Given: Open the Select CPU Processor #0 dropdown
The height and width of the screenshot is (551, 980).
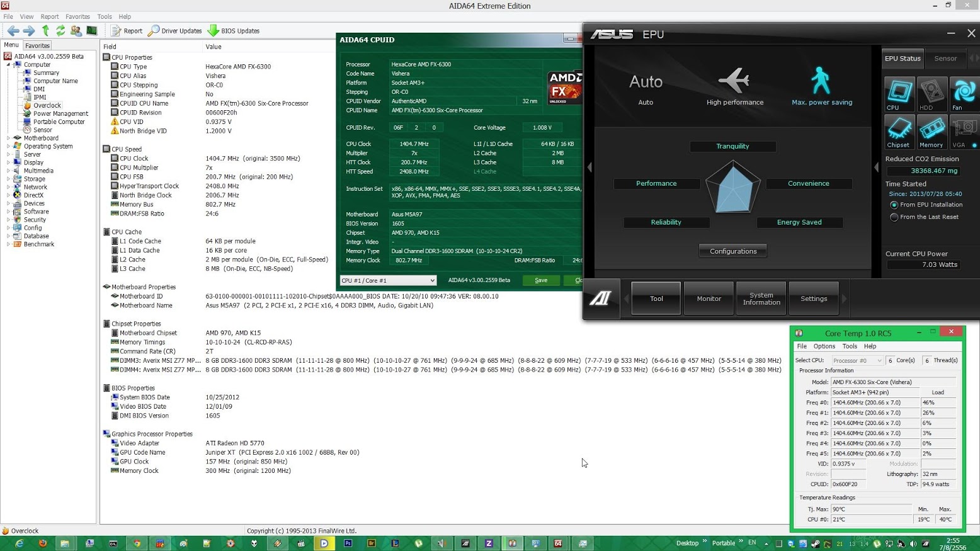Looking at the screenshot, I should pos(857,361).
